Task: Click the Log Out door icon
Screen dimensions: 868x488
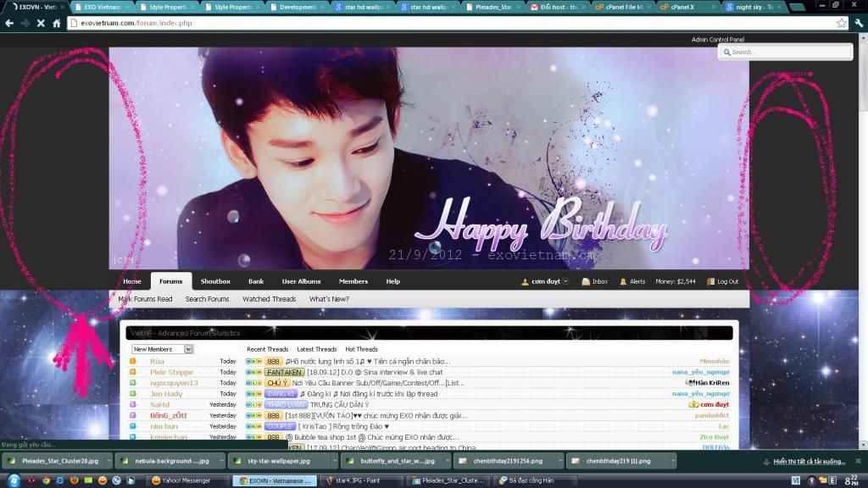Action: [711, 281]
